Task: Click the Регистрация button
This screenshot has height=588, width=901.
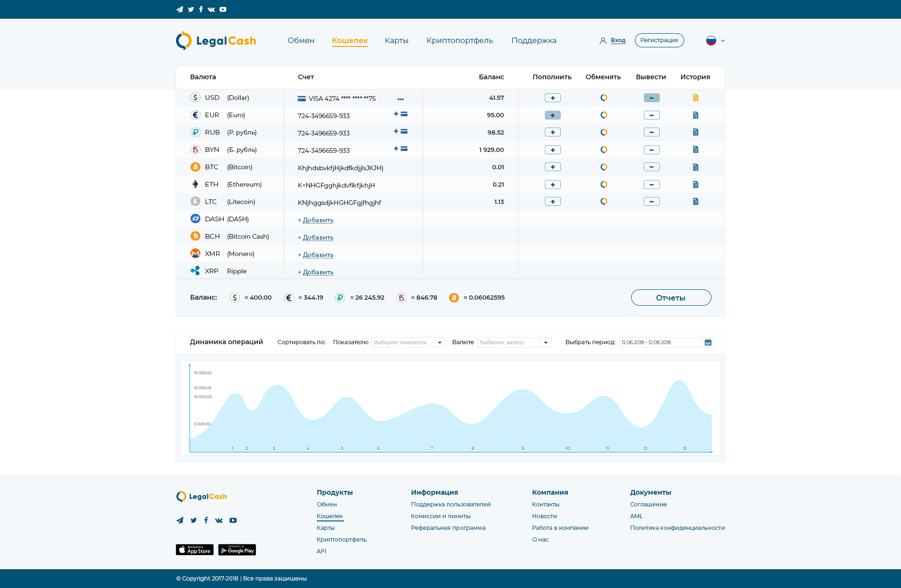Action: 659,40
